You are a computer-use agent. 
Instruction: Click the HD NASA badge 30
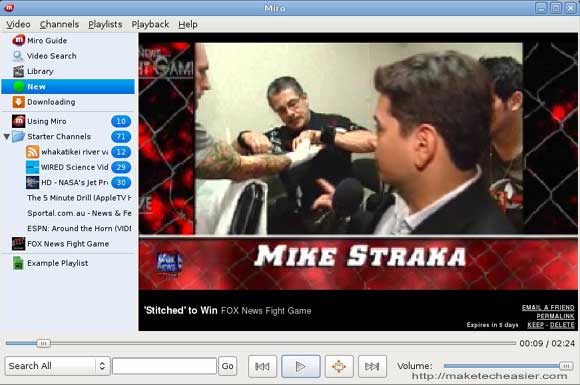tap(121, 182)
